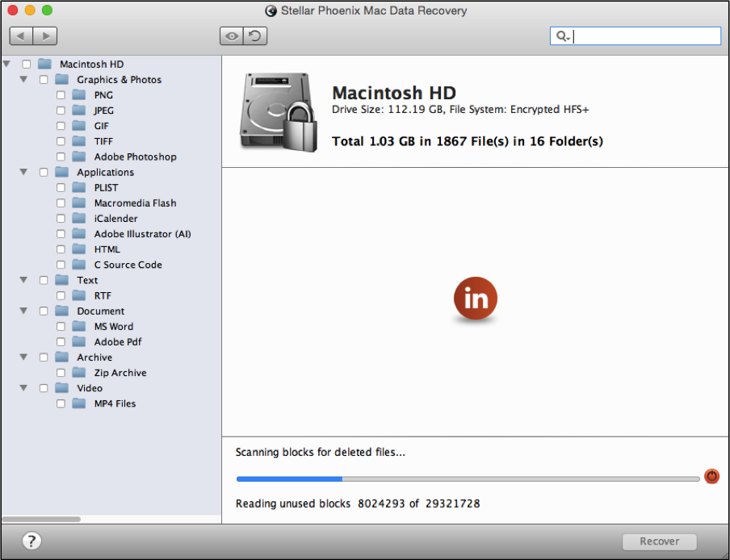
Task: Tick the Adobe Pdf checkbox
Action: tap(61, 341)
